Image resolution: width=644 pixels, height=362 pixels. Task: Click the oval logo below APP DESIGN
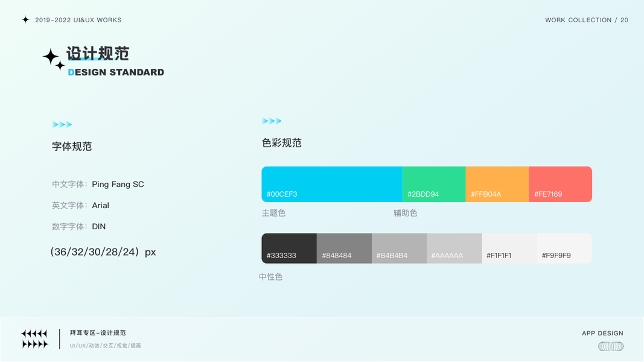(610, 346)
